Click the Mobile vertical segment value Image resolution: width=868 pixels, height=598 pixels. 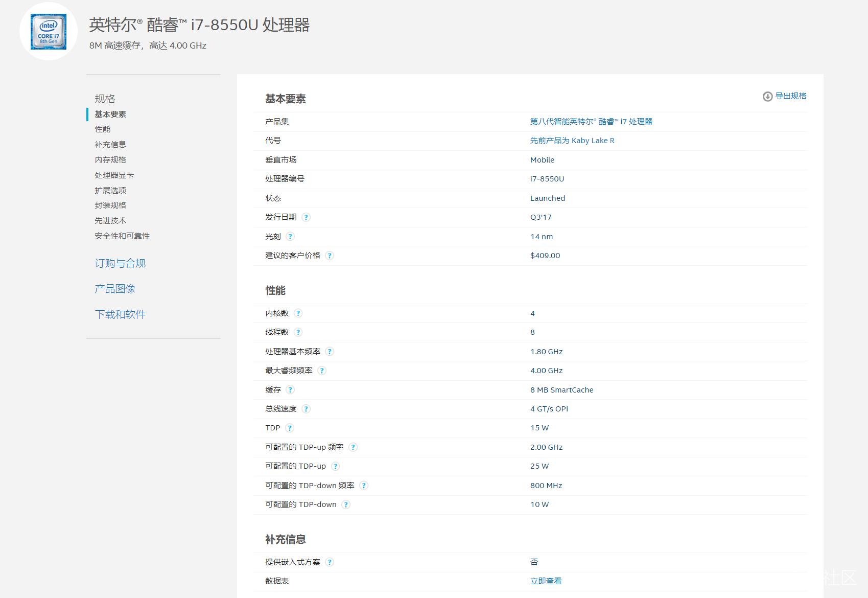click(542, 160)
